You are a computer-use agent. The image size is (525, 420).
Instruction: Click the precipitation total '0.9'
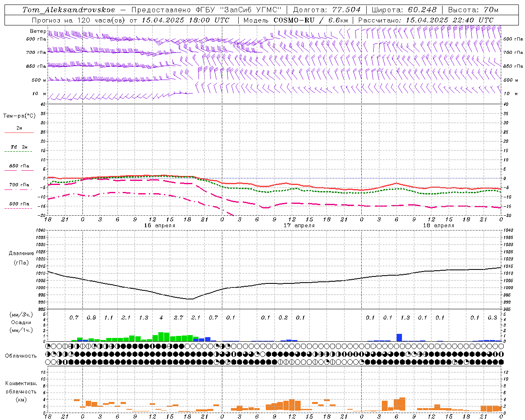coord(91,318)
